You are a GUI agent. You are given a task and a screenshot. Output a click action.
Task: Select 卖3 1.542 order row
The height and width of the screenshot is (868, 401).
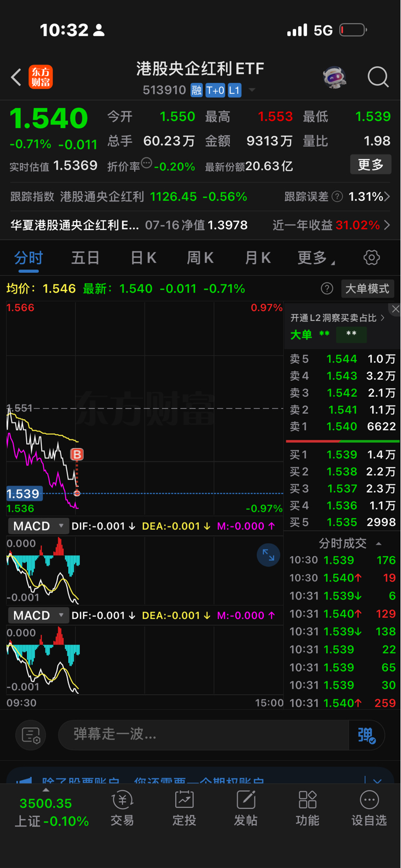click(x=343, y=393)
